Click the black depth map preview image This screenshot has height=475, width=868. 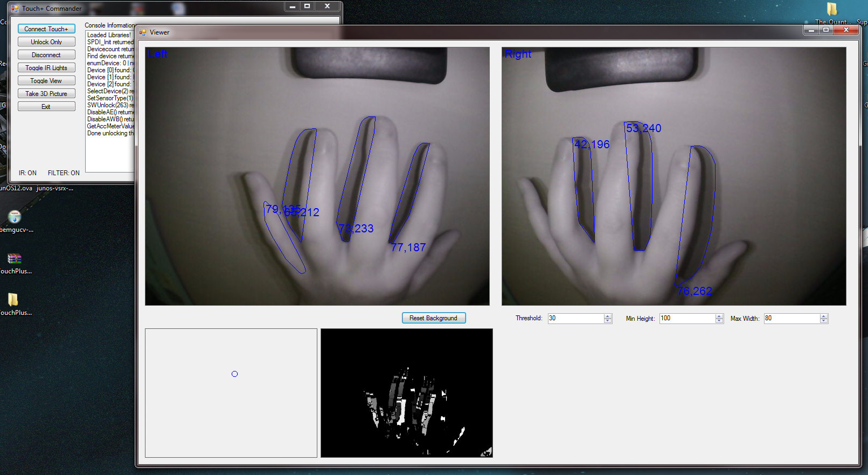(x=406, y=393)
